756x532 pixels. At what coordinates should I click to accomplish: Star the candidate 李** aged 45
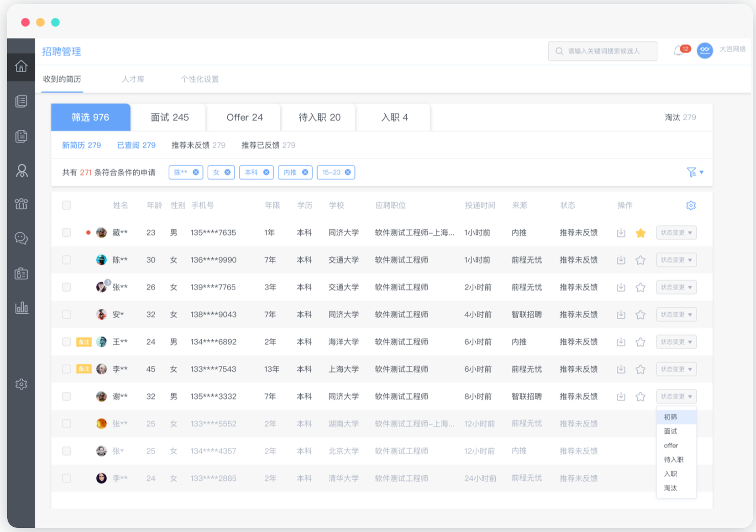click(x=640, y=369)
